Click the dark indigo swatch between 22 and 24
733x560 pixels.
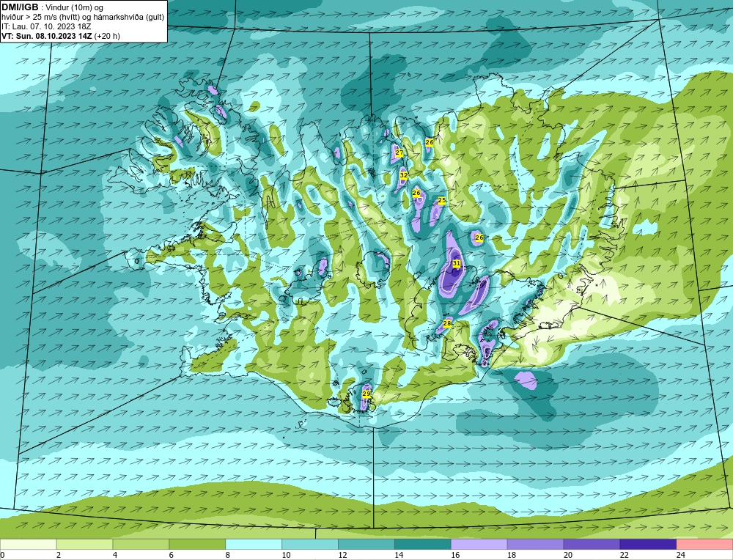[648, 545]
